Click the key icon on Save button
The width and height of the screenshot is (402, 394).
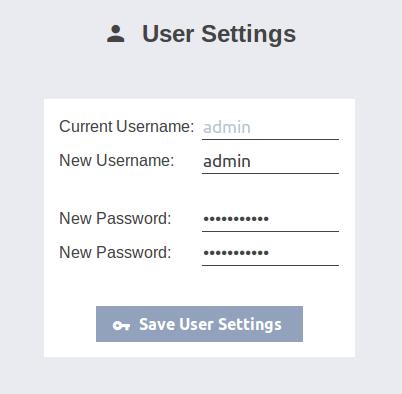coord(121,325)
